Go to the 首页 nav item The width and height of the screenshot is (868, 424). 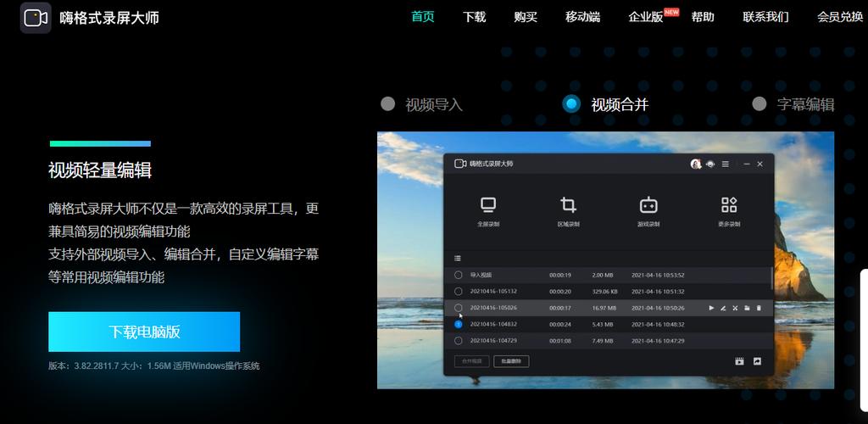(423, 17)
